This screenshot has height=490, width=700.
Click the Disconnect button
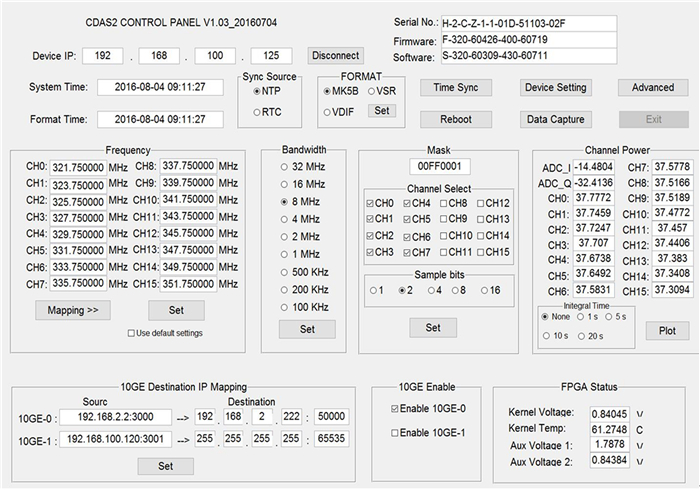[x=335, y=55]
